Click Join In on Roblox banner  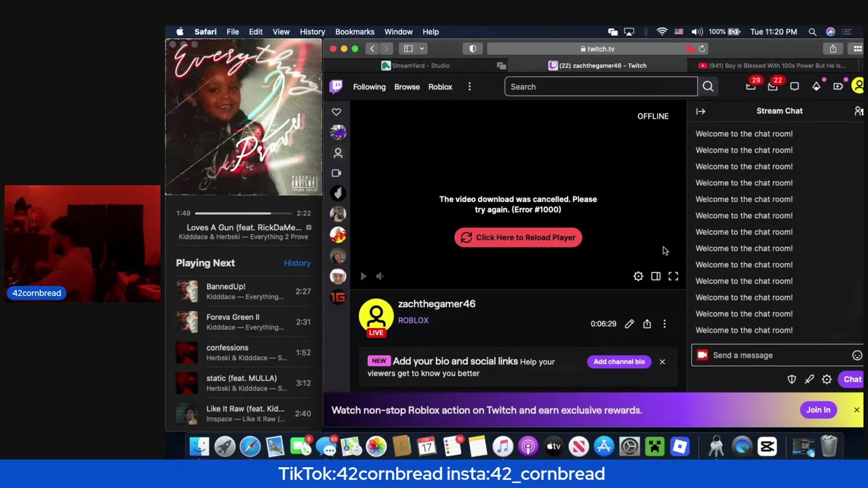818,410
